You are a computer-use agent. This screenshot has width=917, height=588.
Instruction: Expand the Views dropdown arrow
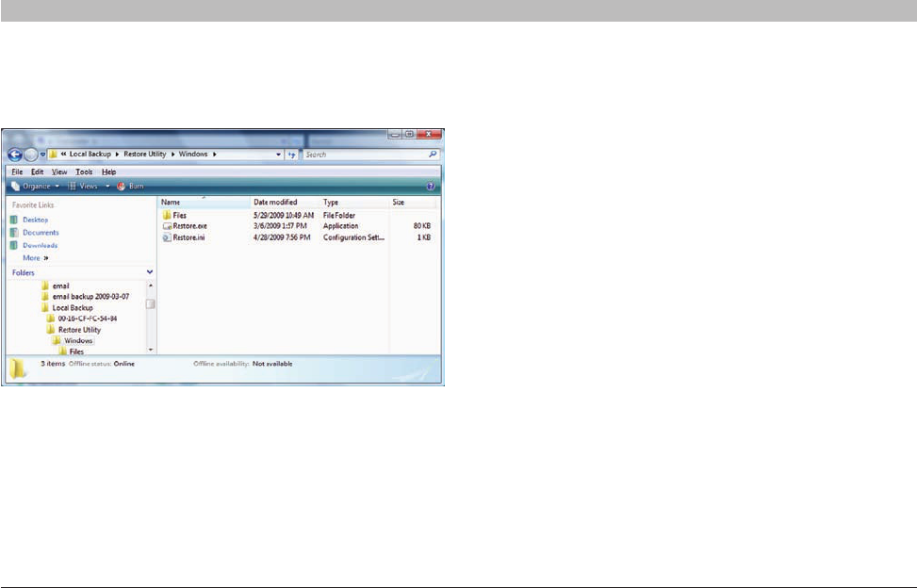pyautogui.click(x=107, y=186)
